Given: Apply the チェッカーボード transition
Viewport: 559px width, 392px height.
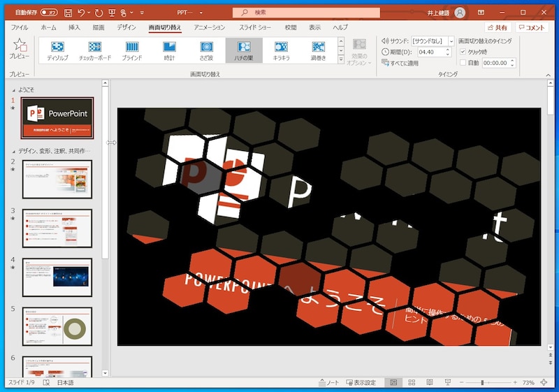Looking at the screenshot, I should 94,50.
